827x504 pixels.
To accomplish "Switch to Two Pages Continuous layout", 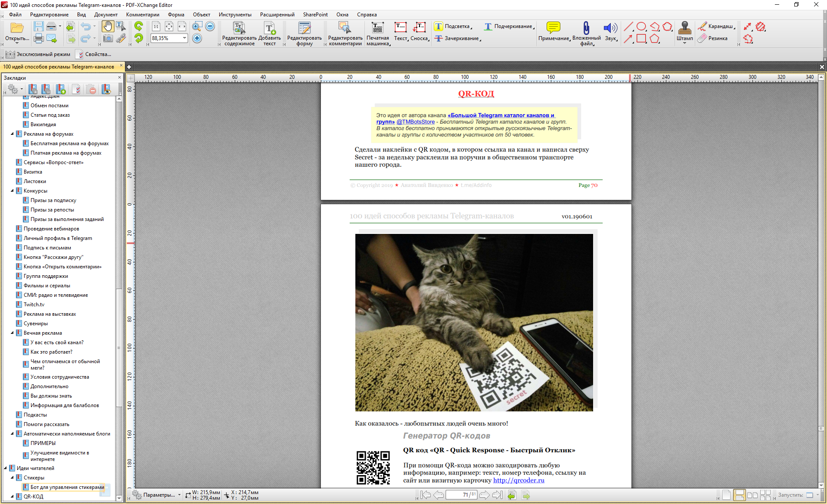I will [765, 495].
